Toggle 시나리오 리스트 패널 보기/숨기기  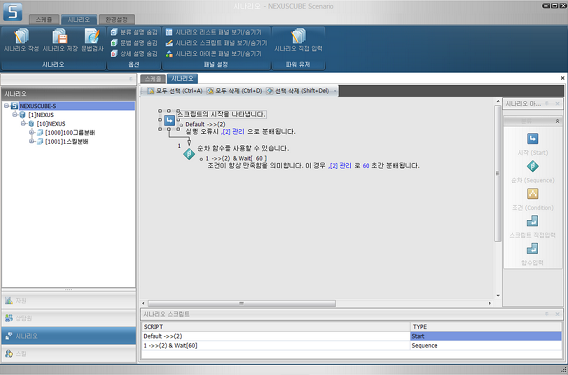(214, 32)
